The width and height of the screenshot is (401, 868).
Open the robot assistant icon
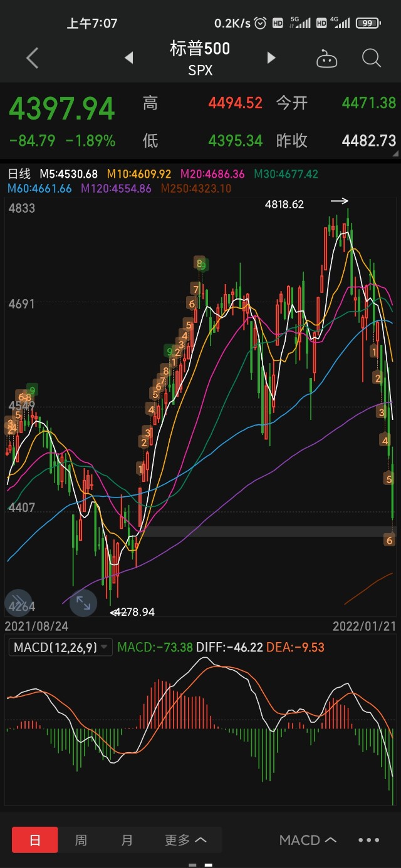pyautogui.click(x=326, y=59)
